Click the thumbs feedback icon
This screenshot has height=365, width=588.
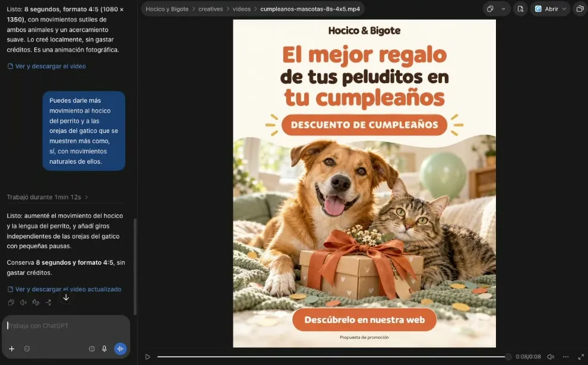pyautogui.click(x=36, y=303)
